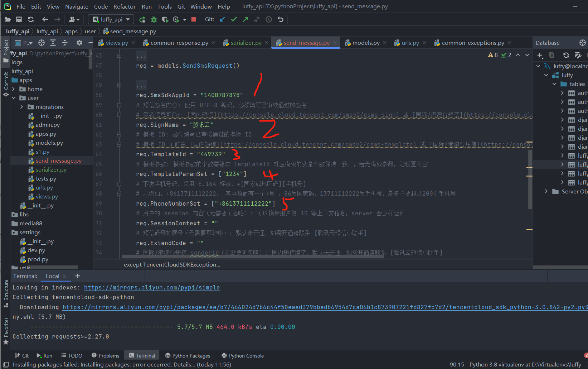Click the editor horizontal scrollbar

click(253, 257)
